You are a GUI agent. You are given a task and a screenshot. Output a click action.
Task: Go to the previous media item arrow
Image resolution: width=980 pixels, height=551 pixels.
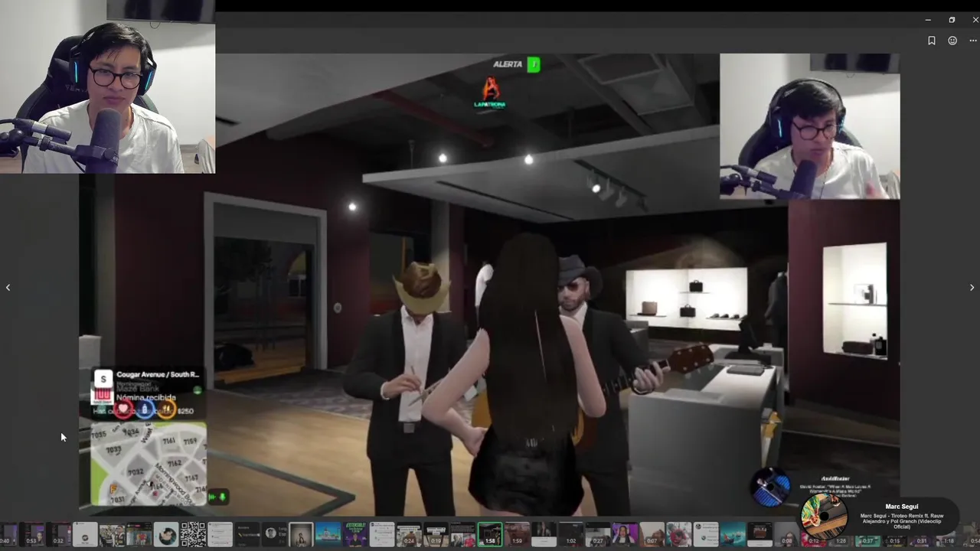coord(8,288)
